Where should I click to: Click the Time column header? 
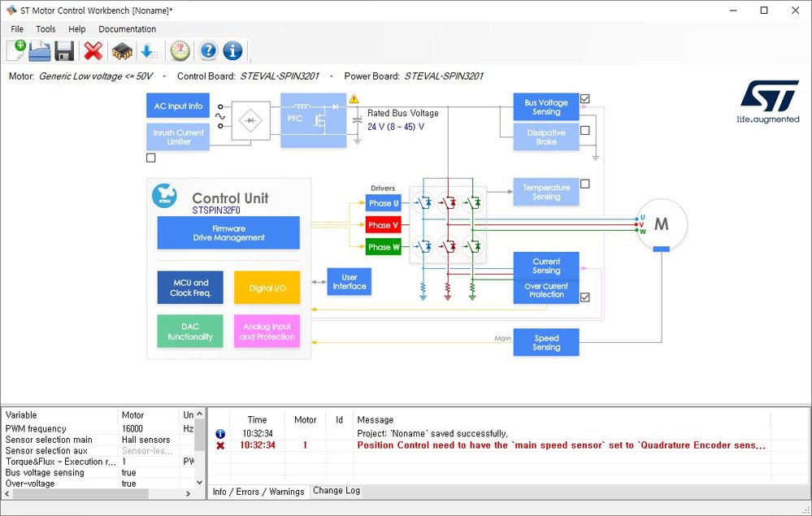pyautogui.click(x=257, y=420)
